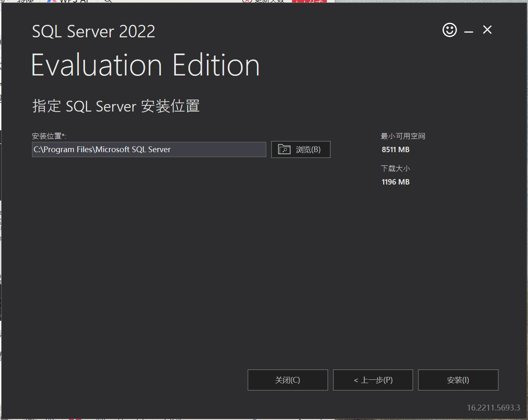Click the 最小可用空间 label

point(403,136)
